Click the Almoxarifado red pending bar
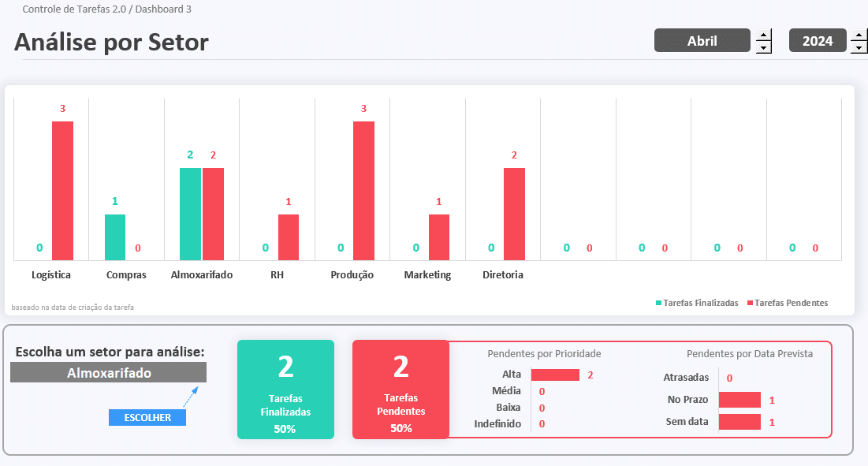Viewport: 868px width, 466px height. pos(213,214)
